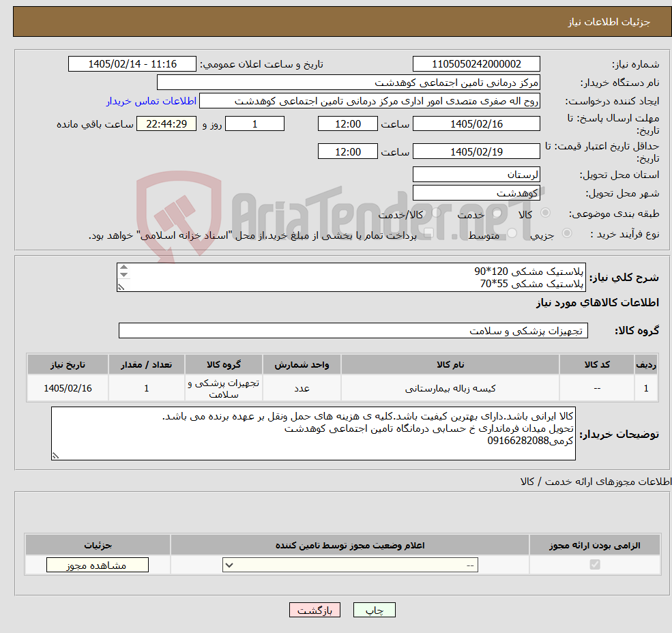672x633 pixels.
Task: Expand the license status dropdown
Action: [x=350, y=565]
